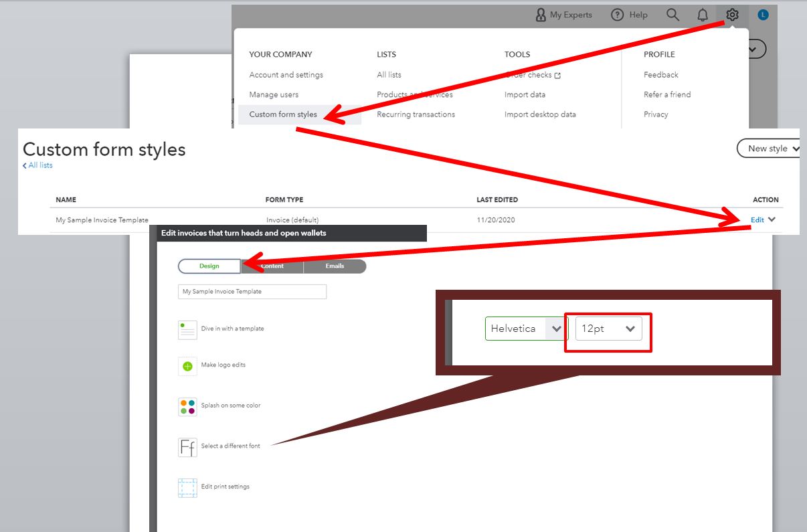The height and width of the screenshot is (532, 807).
Task: Click the Help label in top bar
Action: [638, 15]
